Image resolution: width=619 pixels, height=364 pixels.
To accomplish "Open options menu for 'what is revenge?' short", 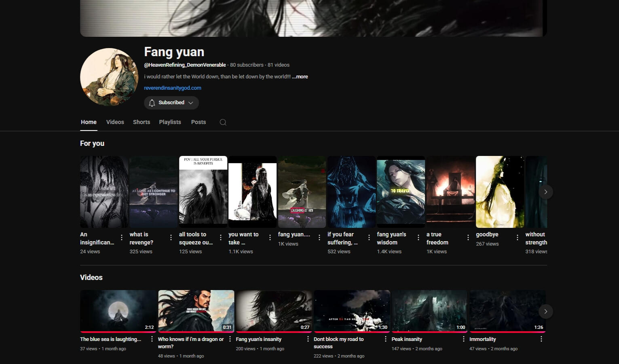I will [171, 238].
